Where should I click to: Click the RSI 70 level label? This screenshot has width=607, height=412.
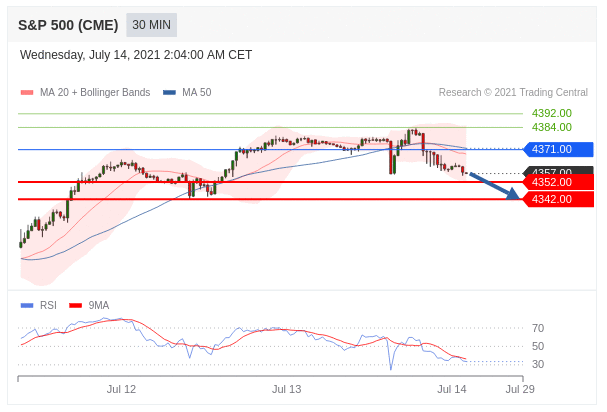click(538, 328)
